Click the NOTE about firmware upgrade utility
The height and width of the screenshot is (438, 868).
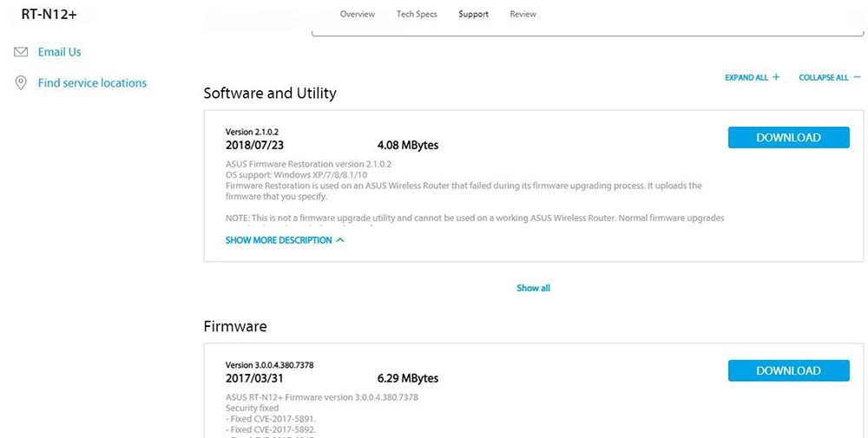475,218
